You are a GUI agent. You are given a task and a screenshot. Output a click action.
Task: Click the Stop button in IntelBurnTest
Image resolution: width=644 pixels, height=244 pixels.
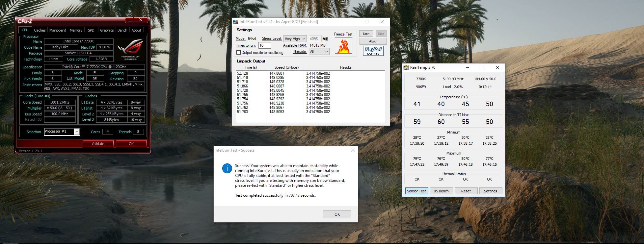point(381,34)
